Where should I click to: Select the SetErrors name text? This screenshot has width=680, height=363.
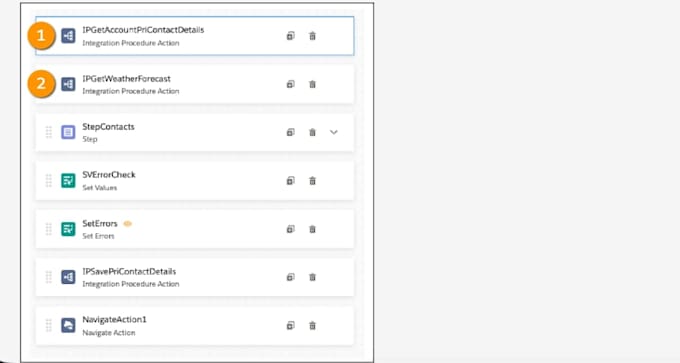100,223
